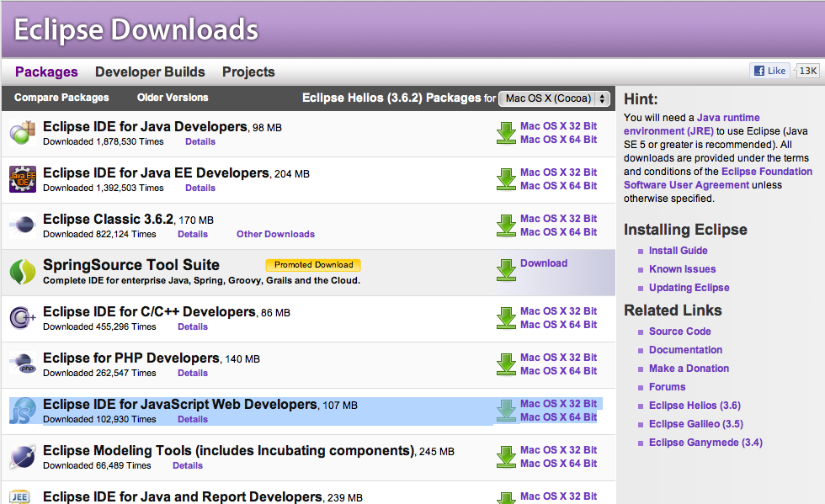
Task: Click the Promoted Download badge
Action: click(x=313, y=265)
